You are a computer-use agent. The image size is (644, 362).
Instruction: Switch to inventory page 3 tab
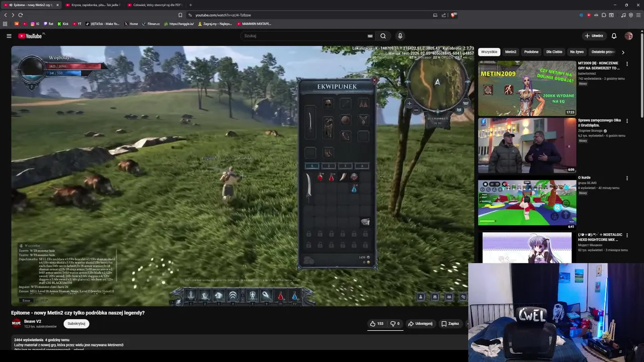point(345,166)
